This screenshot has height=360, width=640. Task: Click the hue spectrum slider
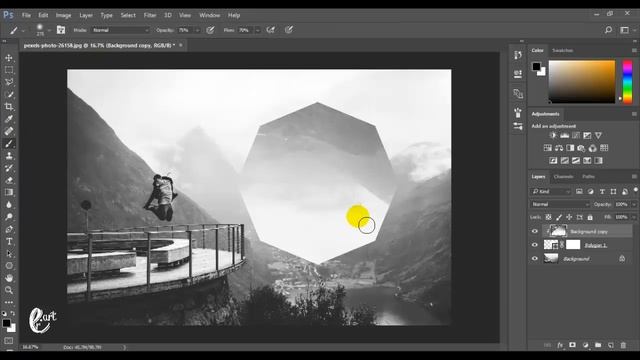click(x=627, y=82)
